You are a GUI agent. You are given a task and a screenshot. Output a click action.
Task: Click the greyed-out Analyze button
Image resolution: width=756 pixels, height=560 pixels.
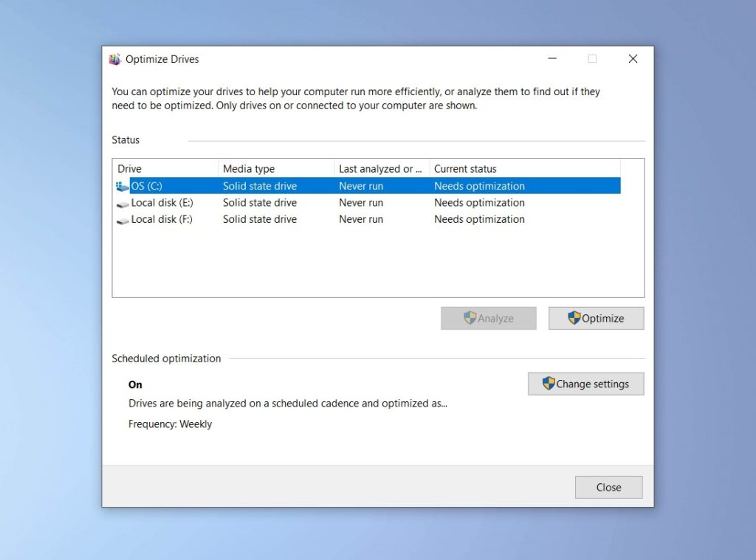(x=488, y=318)
